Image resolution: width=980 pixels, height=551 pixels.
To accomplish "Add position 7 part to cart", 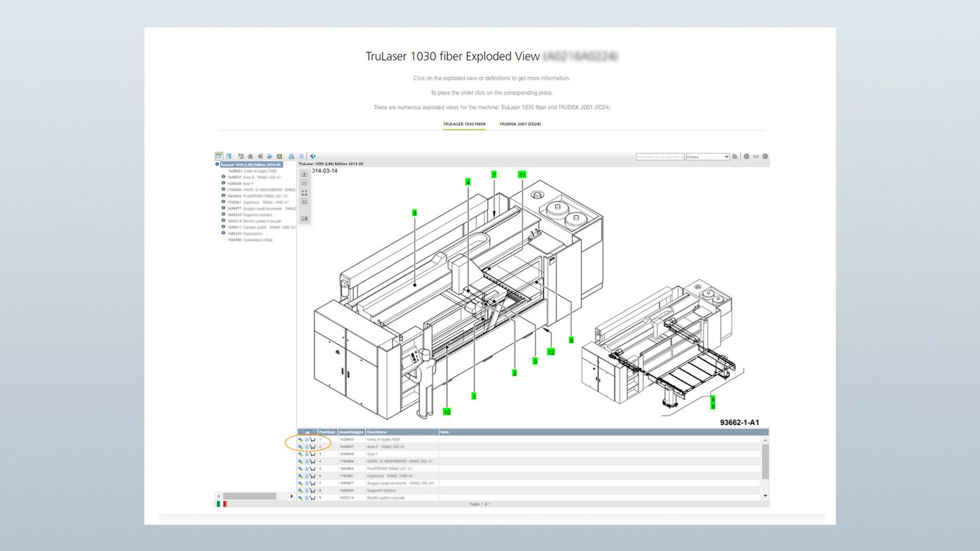I will click(x=312, y=483).
